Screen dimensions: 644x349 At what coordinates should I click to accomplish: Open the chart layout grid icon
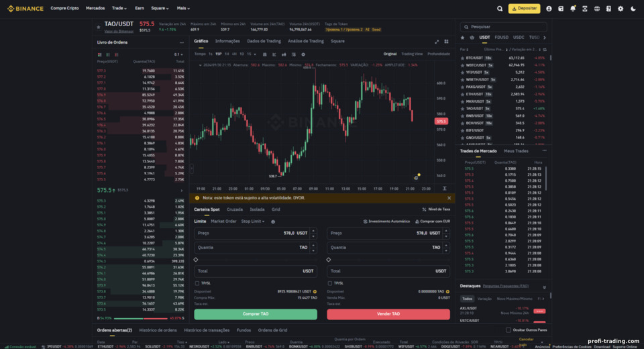pos(447,42)
